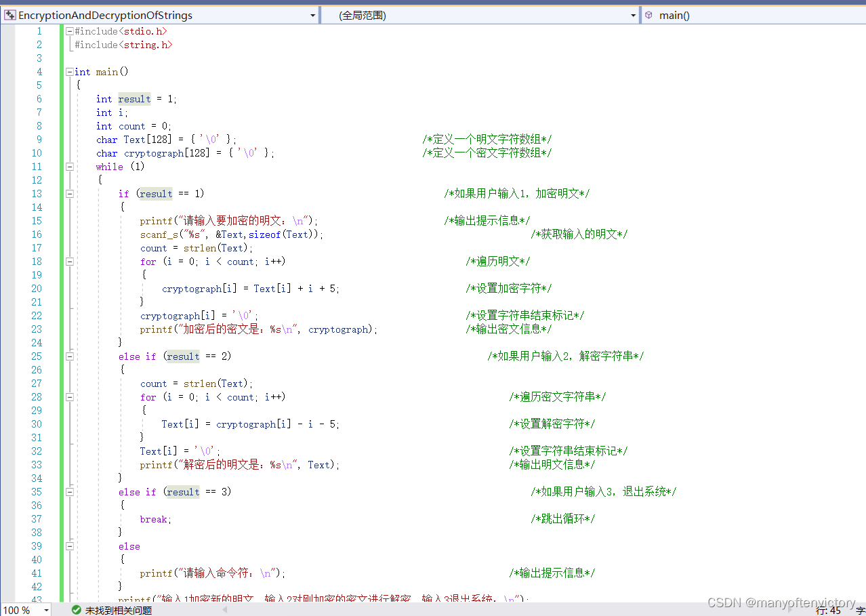The image size is (866, 616).
Task: Click the cube icon beside main()
Action: pos(649,15)
